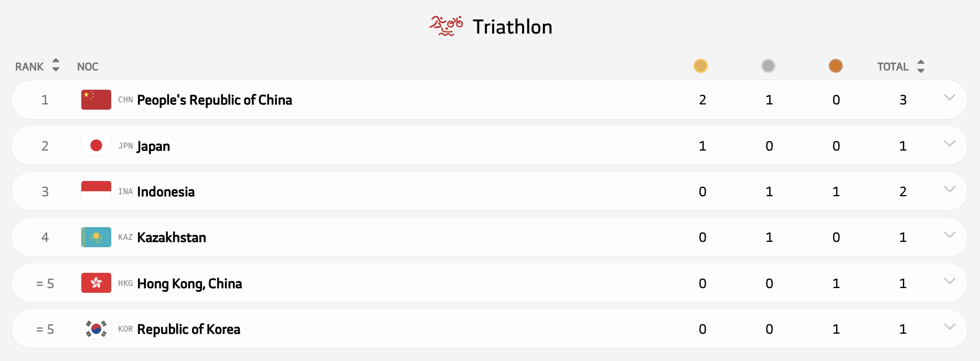This screenshot has height=361, width=980.
Task: Click the Kazakhstan flag icon
Action: [x=96, y=237]
